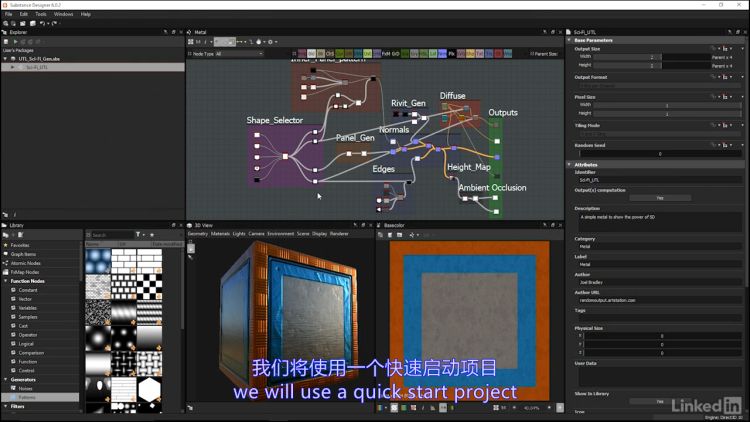Image resolution: width=750 pixels, height=422 pixels.
Task: Select the Rivit_Gen frame label
Action: (408, 103)
